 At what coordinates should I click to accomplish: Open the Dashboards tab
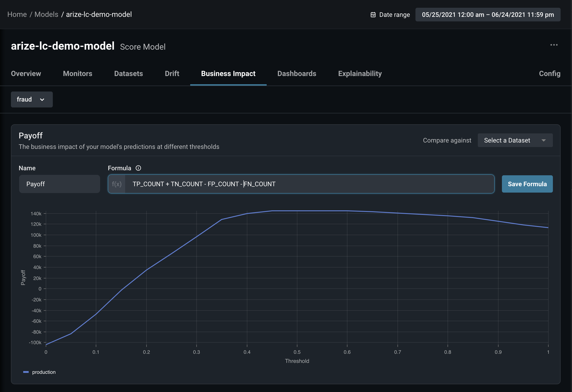(297, 74)
